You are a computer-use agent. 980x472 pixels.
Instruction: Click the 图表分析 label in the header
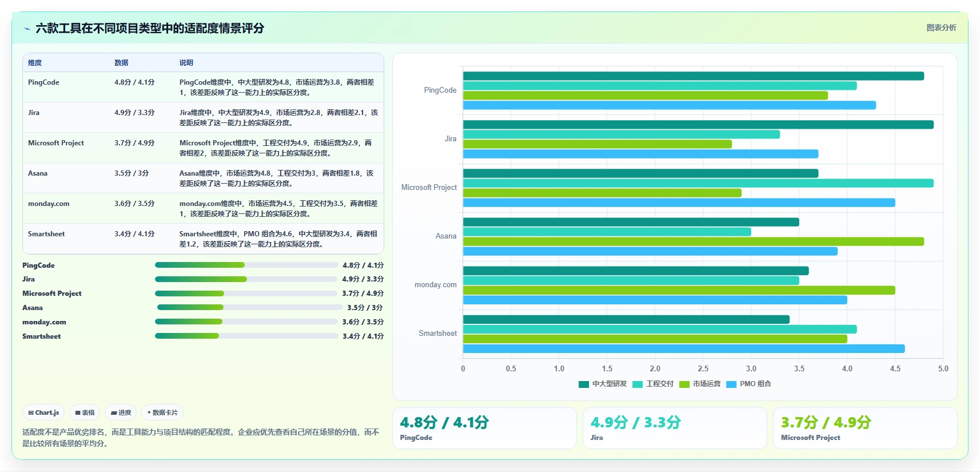(941, 27)
